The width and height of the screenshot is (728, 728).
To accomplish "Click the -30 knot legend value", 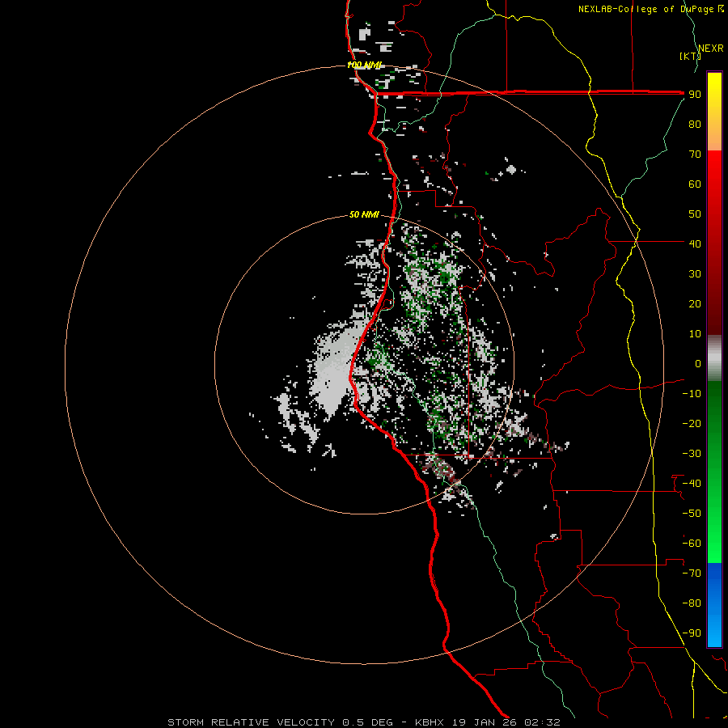I will 692,454.
